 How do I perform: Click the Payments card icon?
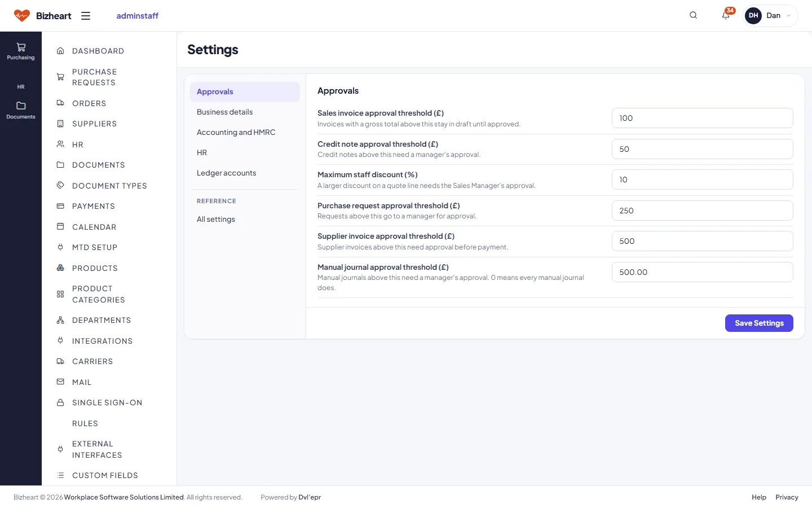point(60,206)
